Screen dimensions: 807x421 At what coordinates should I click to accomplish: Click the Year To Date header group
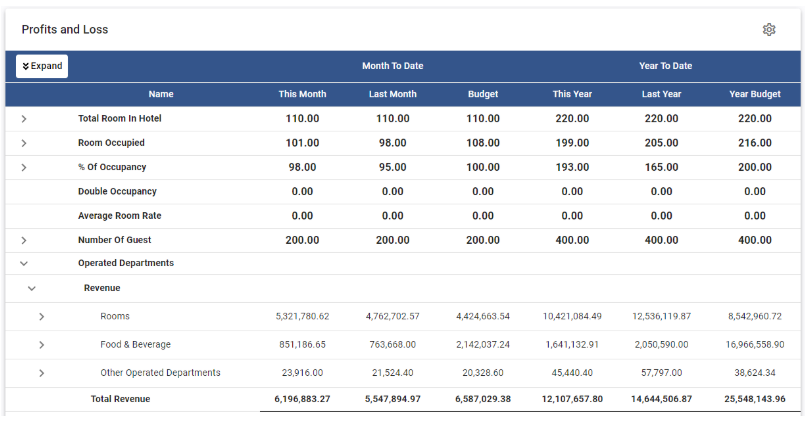[x=666, y=66]
